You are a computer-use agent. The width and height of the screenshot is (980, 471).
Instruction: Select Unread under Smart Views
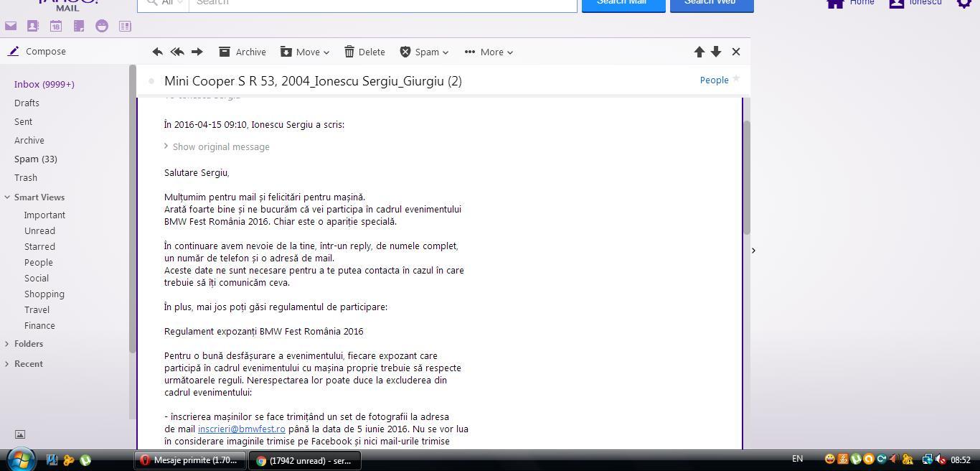[39, 230]
